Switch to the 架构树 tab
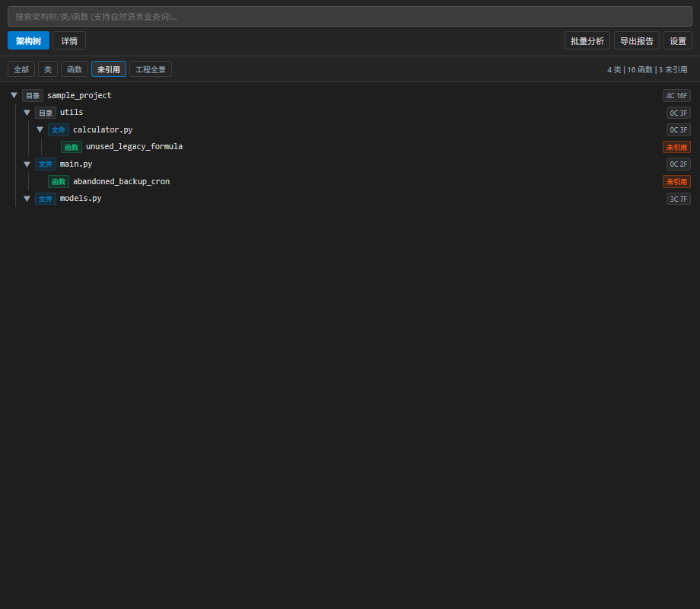 (29, 40)
